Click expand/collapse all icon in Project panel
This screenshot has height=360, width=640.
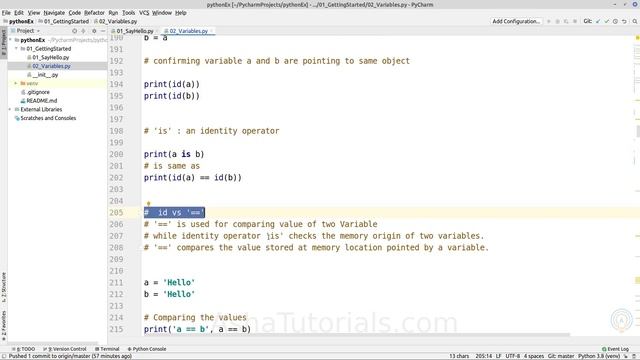click(x=84, y=31)
